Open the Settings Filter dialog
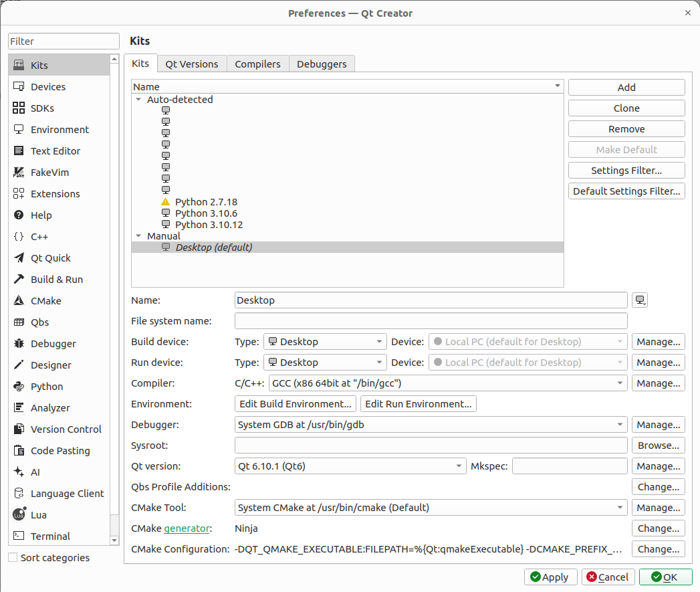Screen dimensions: 700x592 pyautogui.click(x=626, y=171)
